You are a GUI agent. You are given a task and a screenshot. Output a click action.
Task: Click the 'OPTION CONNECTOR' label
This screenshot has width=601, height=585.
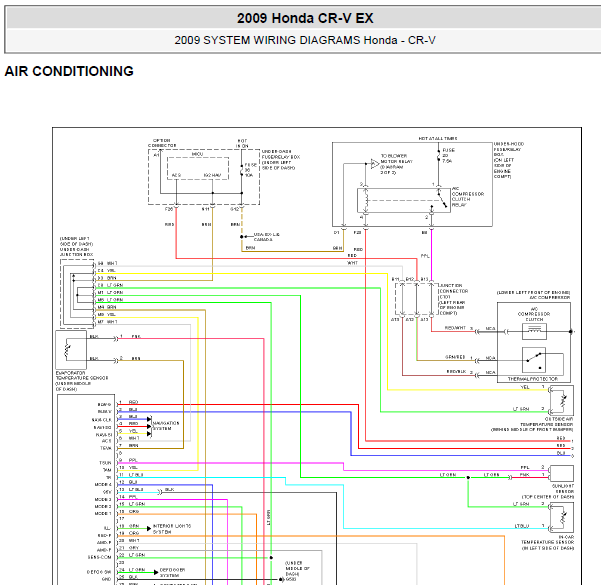[x=162, y=143]
